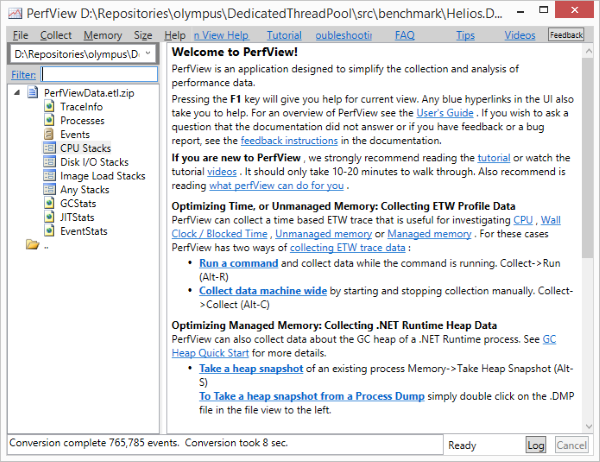600x462 pixels.
Task: Open the Size menu
Action: tap(143, 34)
